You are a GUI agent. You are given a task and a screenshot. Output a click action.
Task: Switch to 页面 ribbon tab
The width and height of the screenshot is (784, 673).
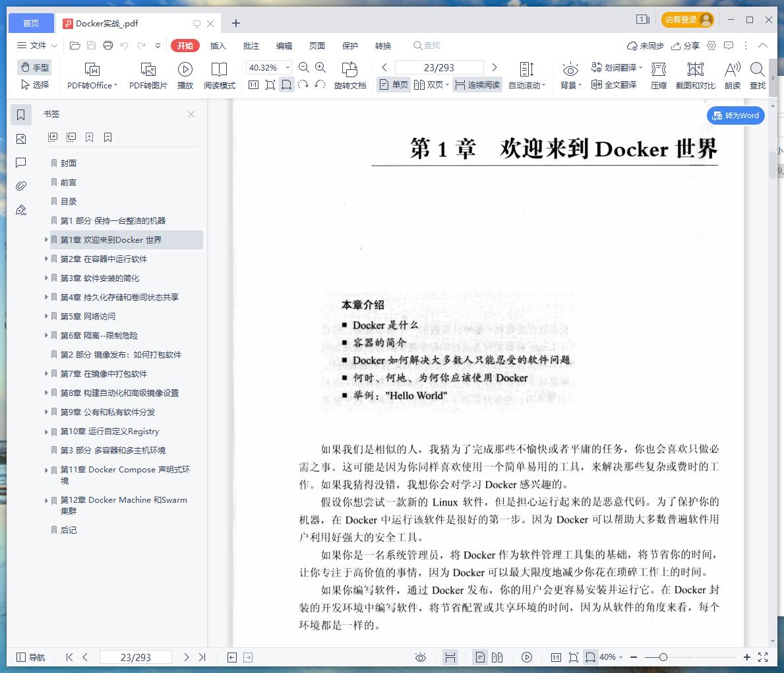(x=317, y=46)
